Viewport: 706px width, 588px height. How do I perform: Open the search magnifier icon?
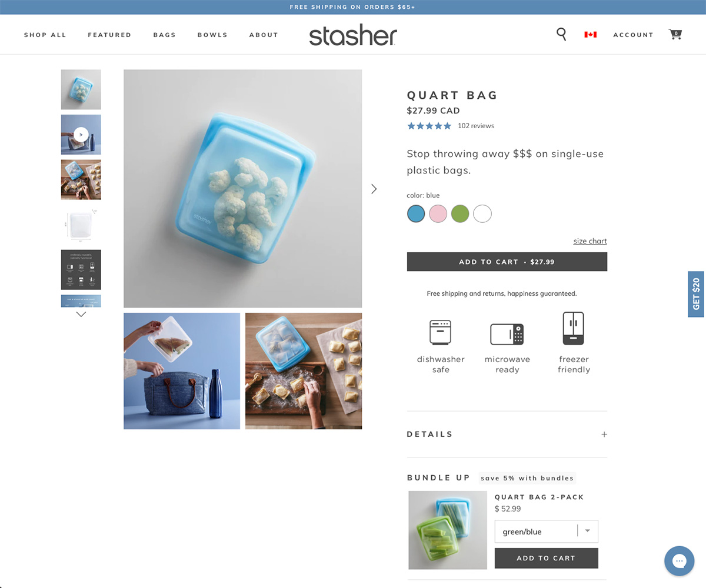click(561, 34)
